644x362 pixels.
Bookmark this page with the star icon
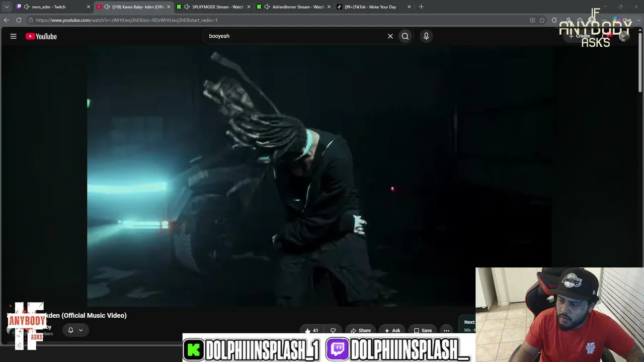(x=542, y=20)
